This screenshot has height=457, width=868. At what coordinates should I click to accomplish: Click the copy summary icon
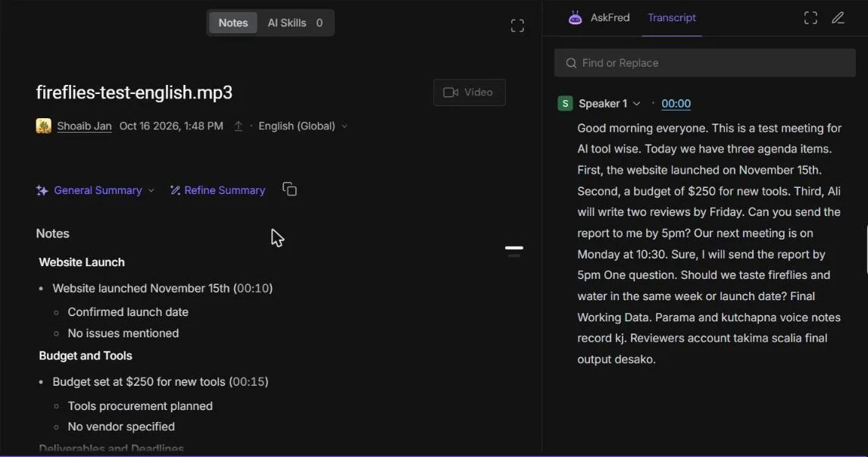click(289, 189)
